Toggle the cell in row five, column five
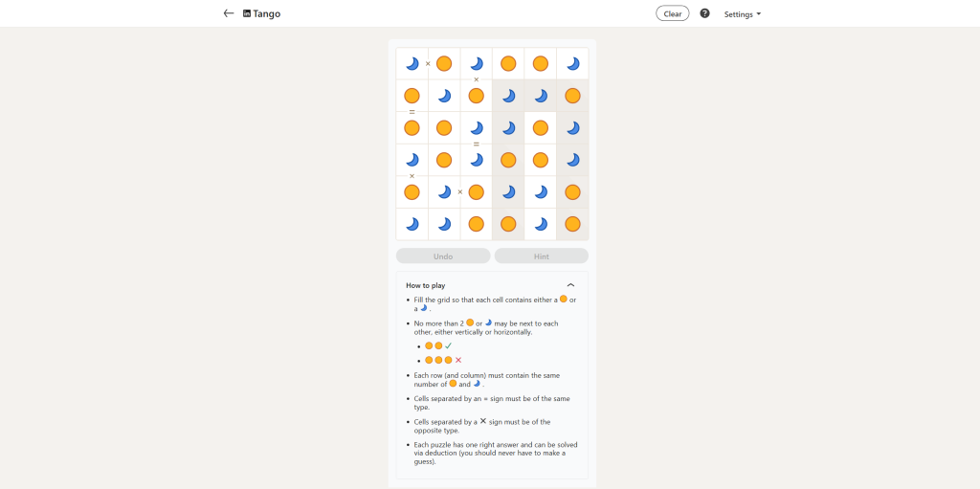The image size is (980, 489). pos(541,191)
